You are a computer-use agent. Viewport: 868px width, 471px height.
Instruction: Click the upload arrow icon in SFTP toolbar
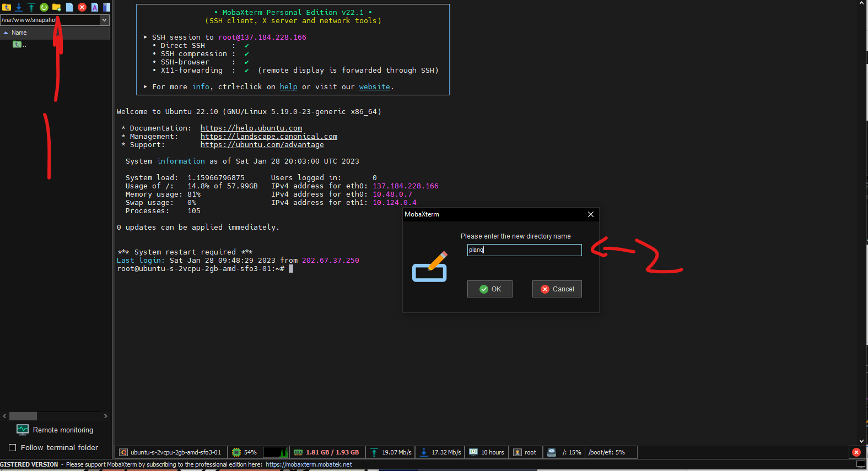31,7
